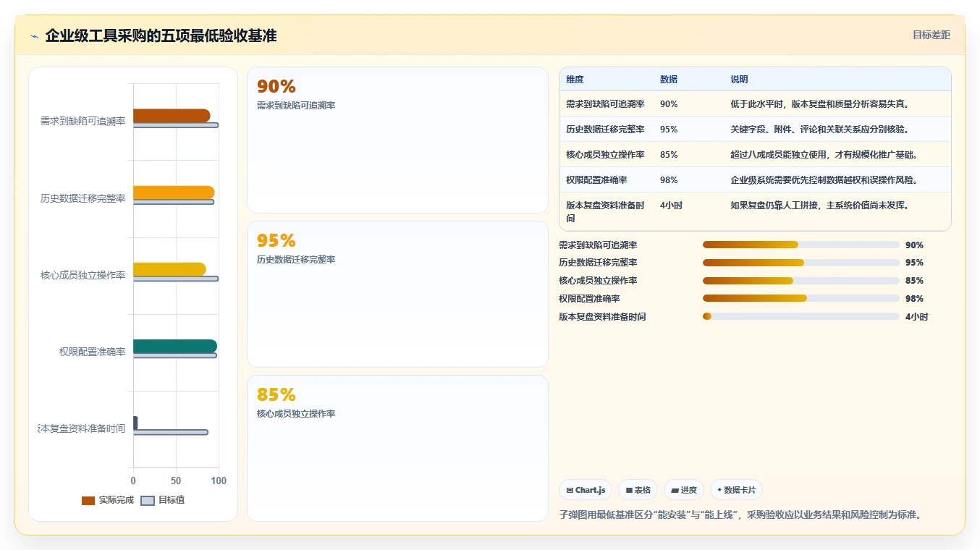Click the 进度 tag chip
Screen dimensions: 980x550
(684, 490)
